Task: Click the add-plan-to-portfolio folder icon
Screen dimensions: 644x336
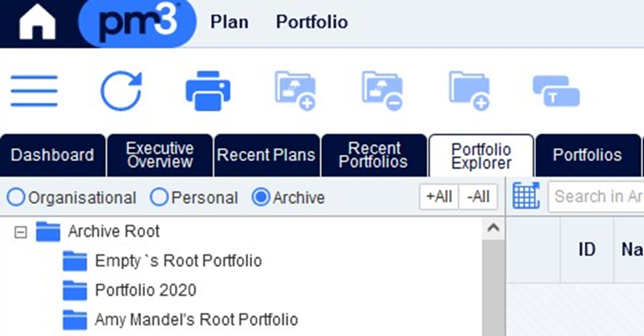Action: point(295,91)
